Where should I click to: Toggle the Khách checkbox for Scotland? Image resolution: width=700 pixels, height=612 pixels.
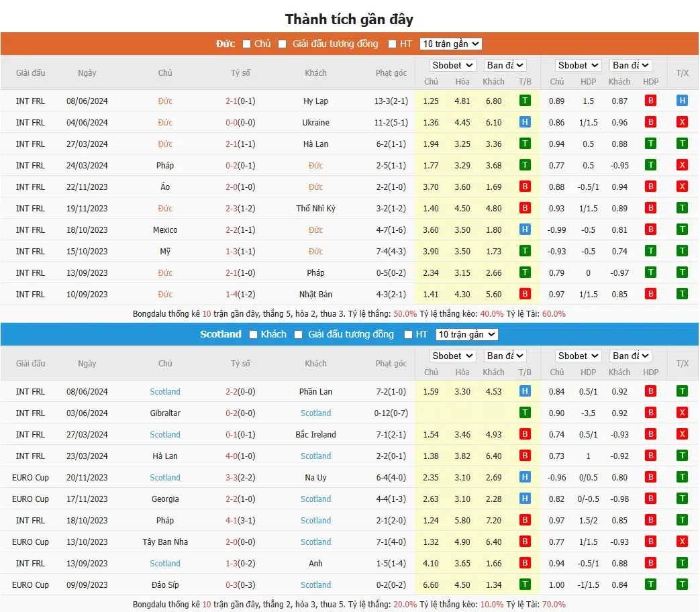(253, 335)
